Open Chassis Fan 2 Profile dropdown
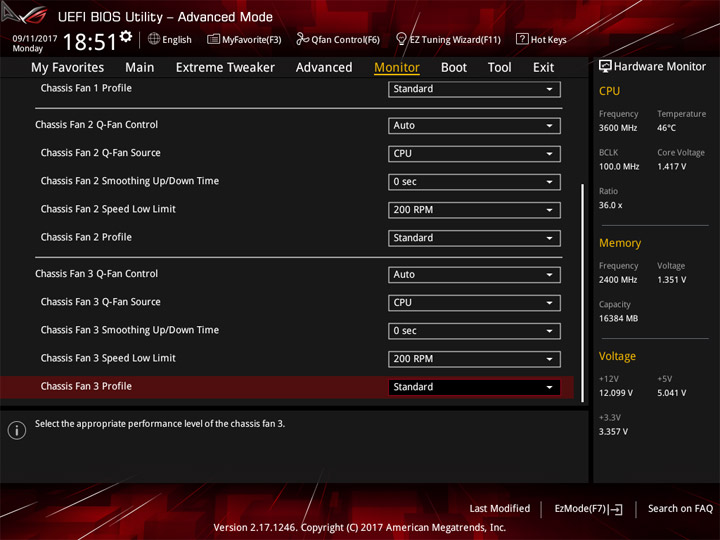 [474, 238]
